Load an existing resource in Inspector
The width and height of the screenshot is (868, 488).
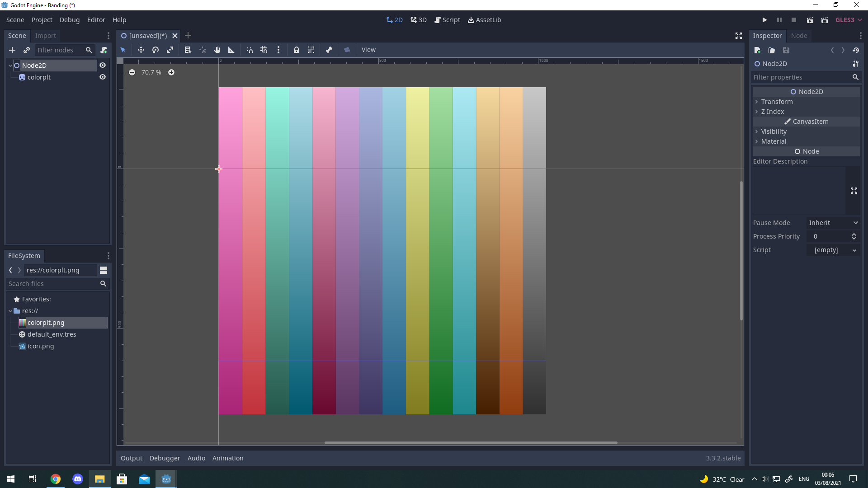tap(772, 50)
